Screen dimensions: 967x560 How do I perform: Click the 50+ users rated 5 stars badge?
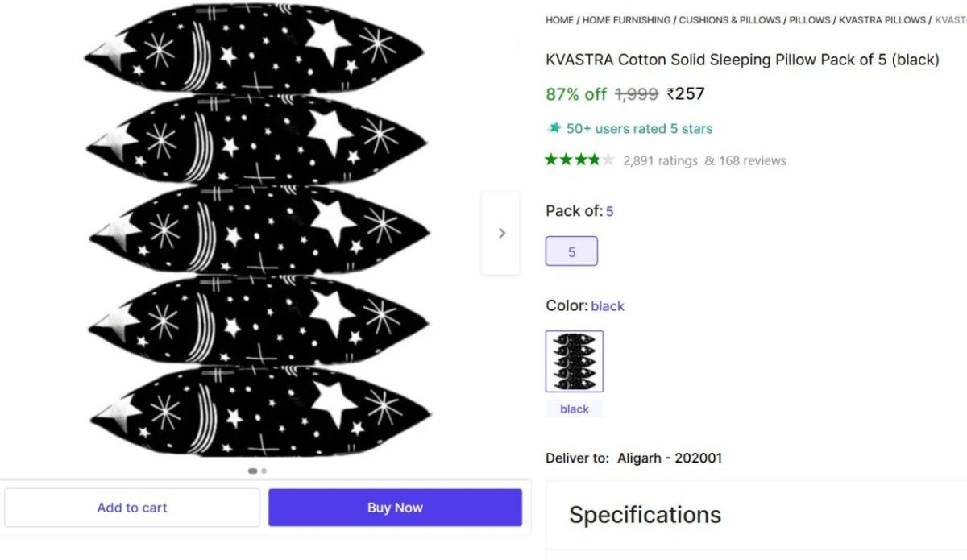637,127
